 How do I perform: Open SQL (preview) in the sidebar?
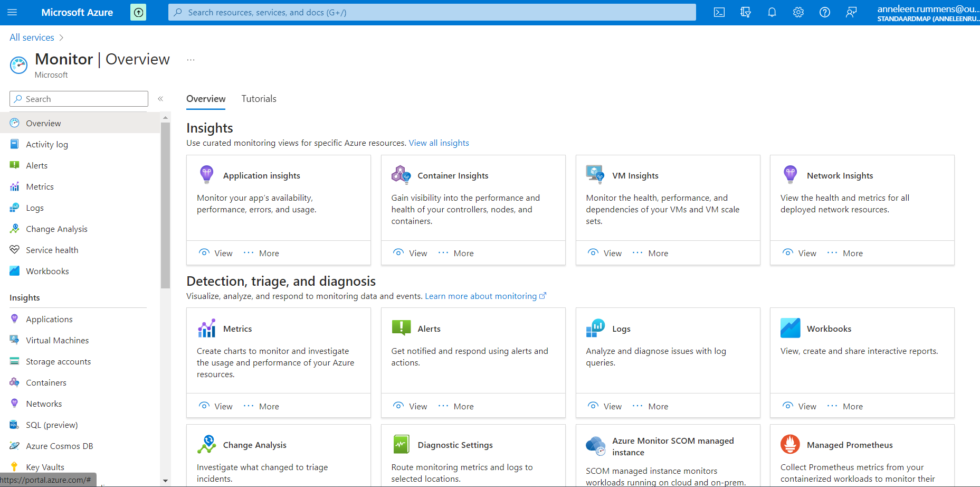point(80,425)
